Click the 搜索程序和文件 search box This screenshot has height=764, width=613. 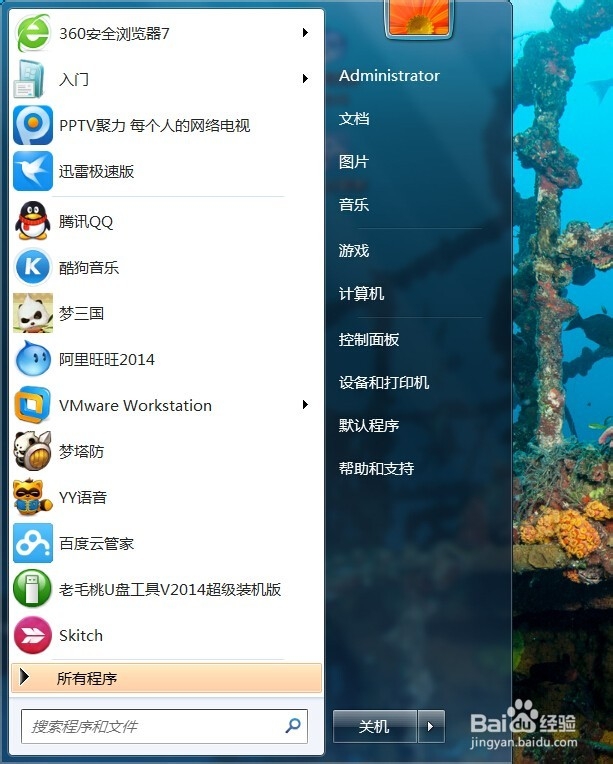click(164, 726)
